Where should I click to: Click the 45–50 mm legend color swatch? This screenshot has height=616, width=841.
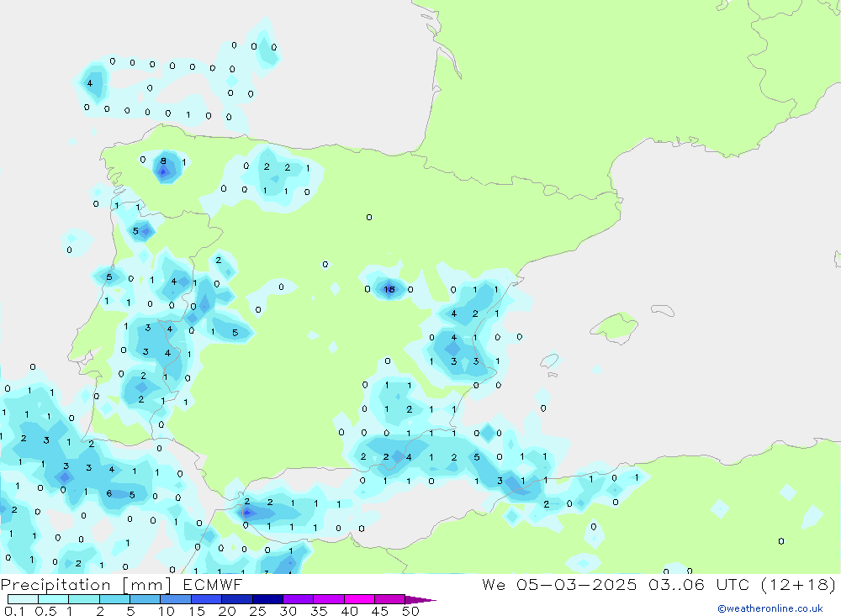click(390, 599)
